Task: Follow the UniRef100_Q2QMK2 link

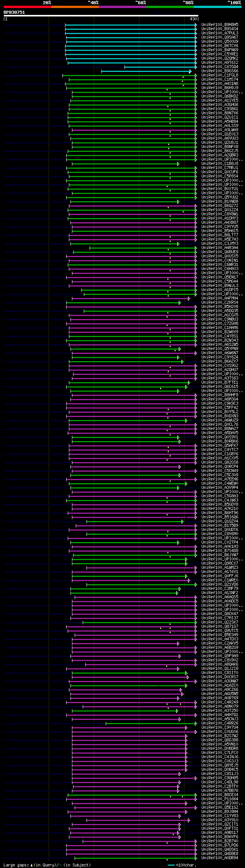Action: [220, 58]
